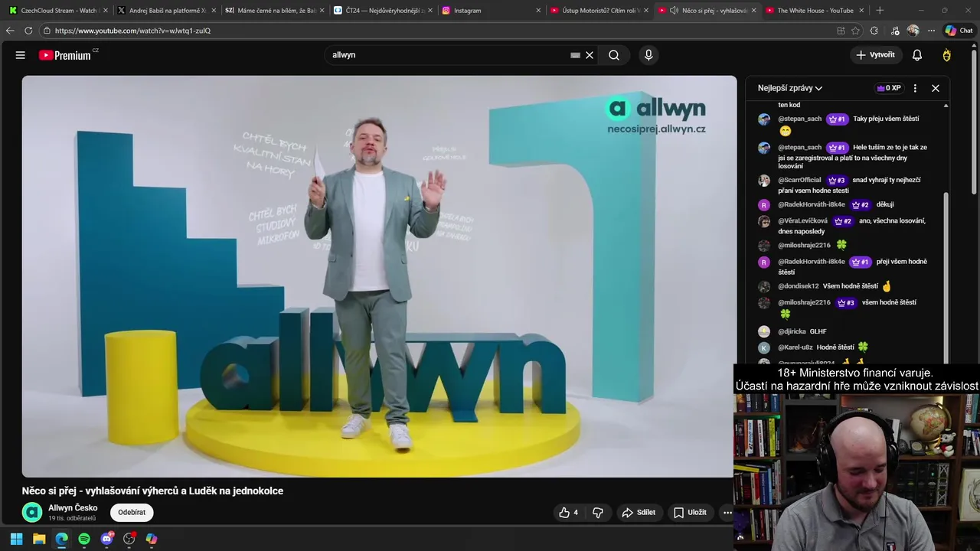Screen dimensions: 980x551
Task: Go back with the browser back arrow
Action: tap(10, 31)
